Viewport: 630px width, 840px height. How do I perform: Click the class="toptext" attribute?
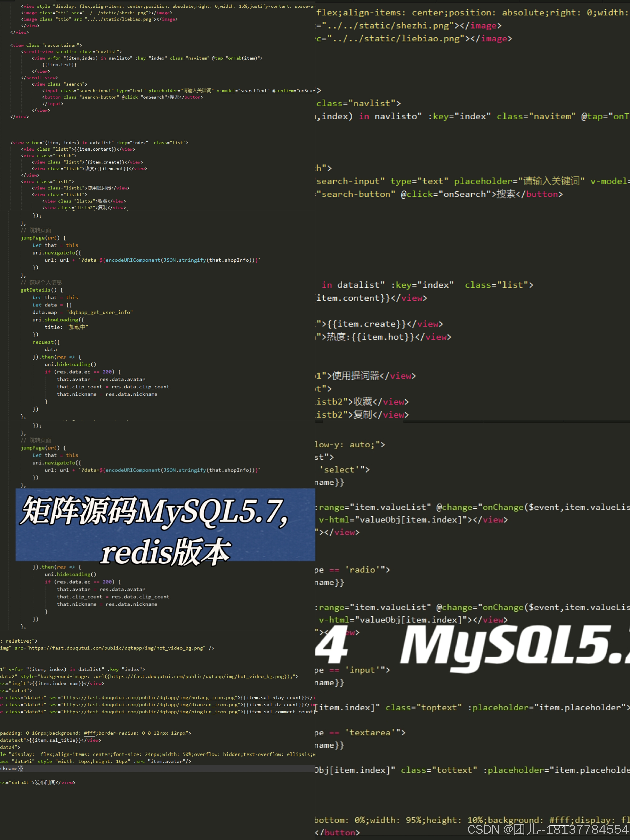pos(423,707)
